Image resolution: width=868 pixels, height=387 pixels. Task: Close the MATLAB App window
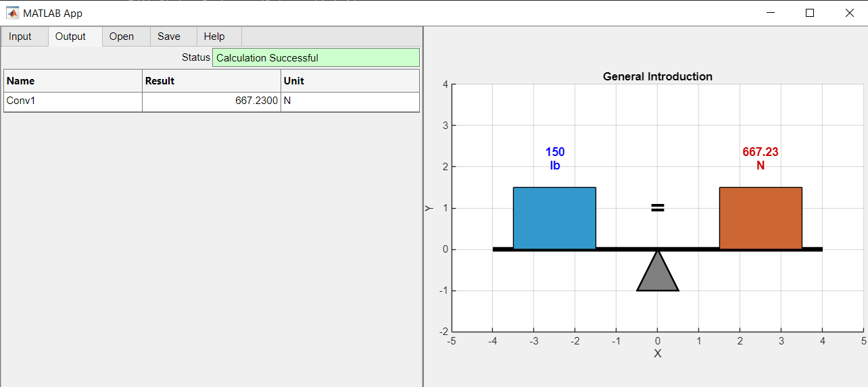click(849, 12)
